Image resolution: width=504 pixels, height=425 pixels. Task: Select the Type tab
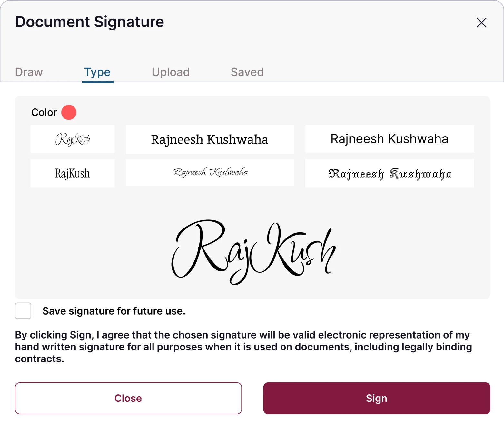point(97,72)
